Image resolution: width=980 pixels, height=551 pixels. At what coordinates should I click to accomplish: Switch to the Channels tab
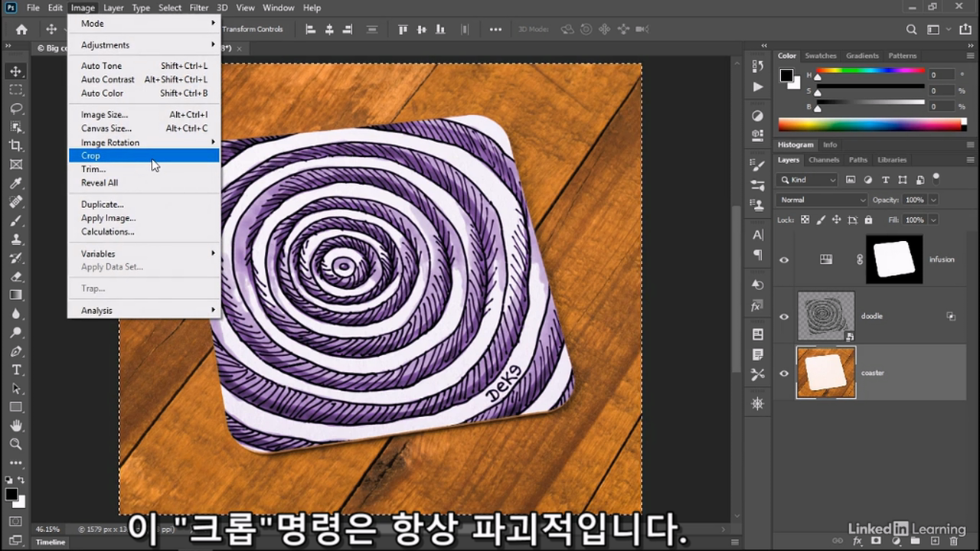(824, 160)
